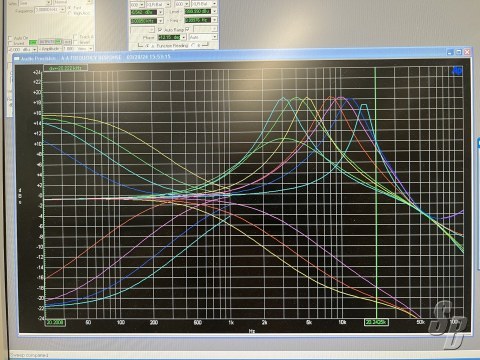This screenshot has width=480, height=360.
Task: Toggle the Auto On checkbox
Action: pos(10,38)
